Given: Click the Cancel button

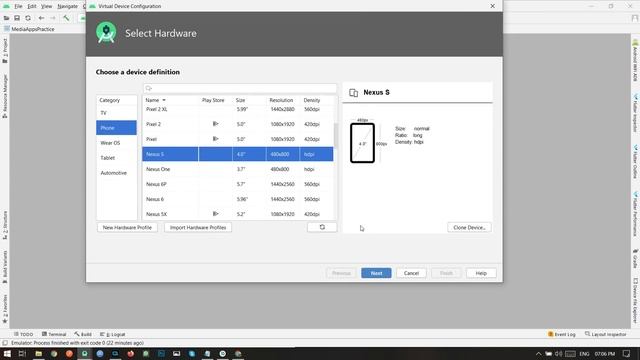Looking at the screenshot, I should point(411,273).
